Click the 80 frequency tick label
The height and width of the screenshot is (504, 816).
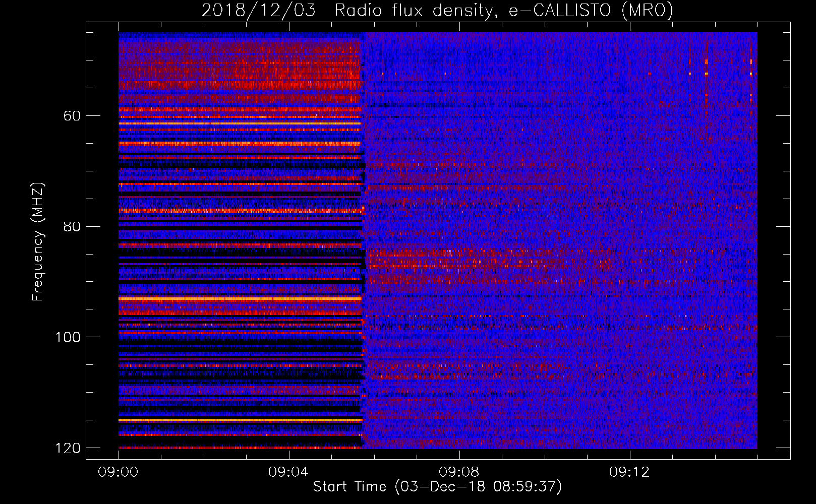(72, 226)
